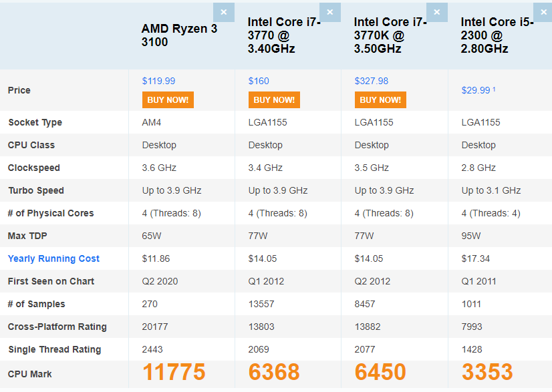This screenshot has height=392, width=552.
Task: Remove Intel Core i5-2300 column
Action: [543, 12]
